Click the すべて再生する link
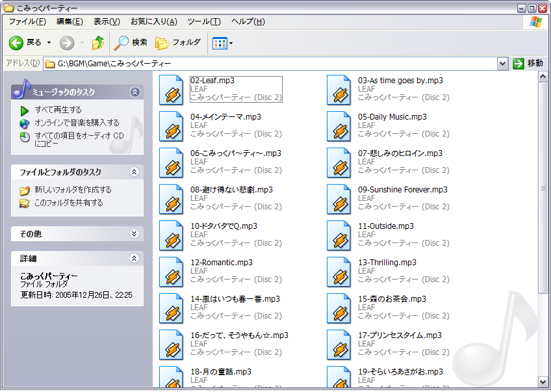Image resolution: width=551 pixels, height=392 pixels. coord(58,110)
